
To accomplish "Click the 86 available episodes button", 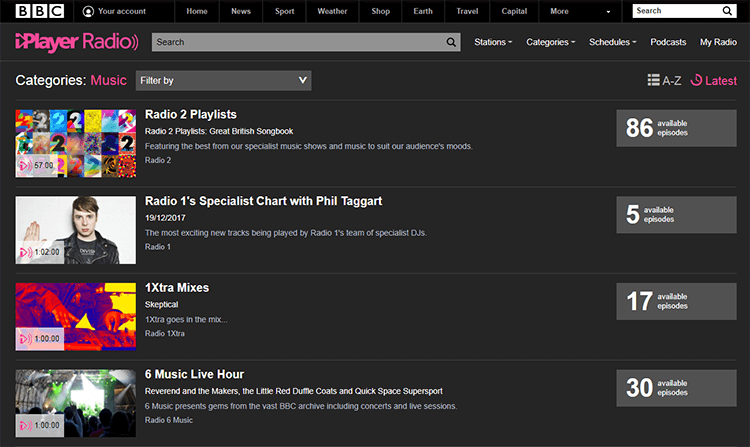I will click(676, 128).
